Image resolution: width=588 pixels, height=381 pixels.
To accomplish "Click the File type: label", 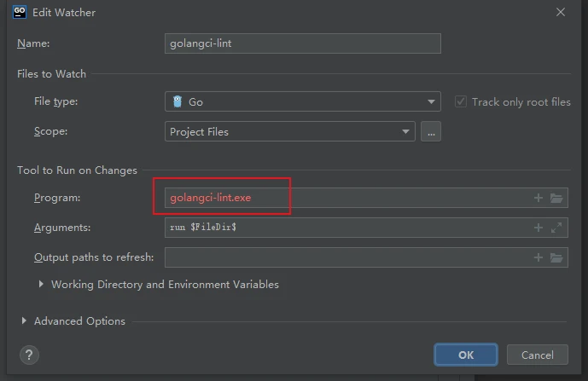I will pyautogui.click(x=55, y=101).
